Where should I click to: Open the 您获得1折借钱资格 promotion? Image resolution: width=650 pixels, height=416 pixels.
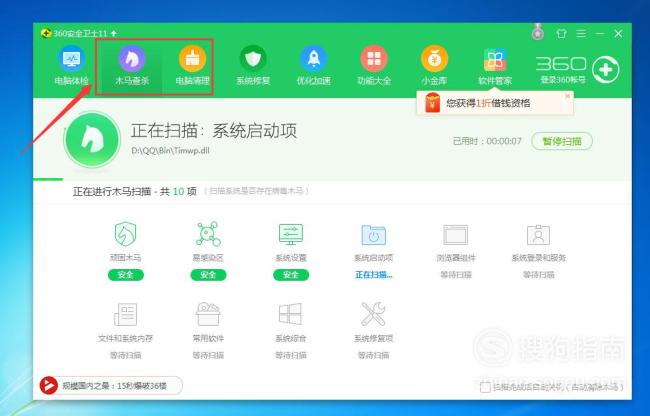pos(488,103)
